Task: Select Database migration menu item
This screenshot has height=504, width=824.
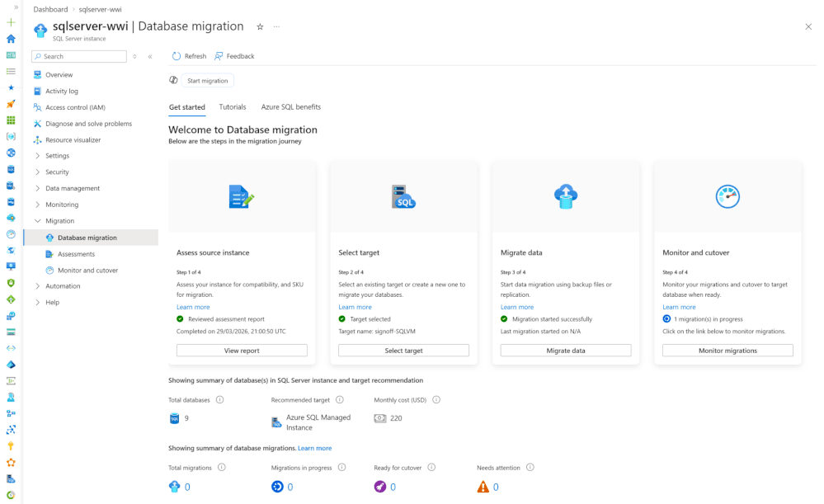Action: tap(91, 238)
